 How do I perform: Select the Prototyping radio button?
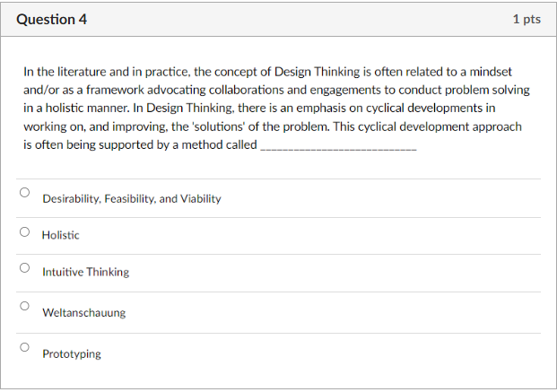tap(24, 347)
